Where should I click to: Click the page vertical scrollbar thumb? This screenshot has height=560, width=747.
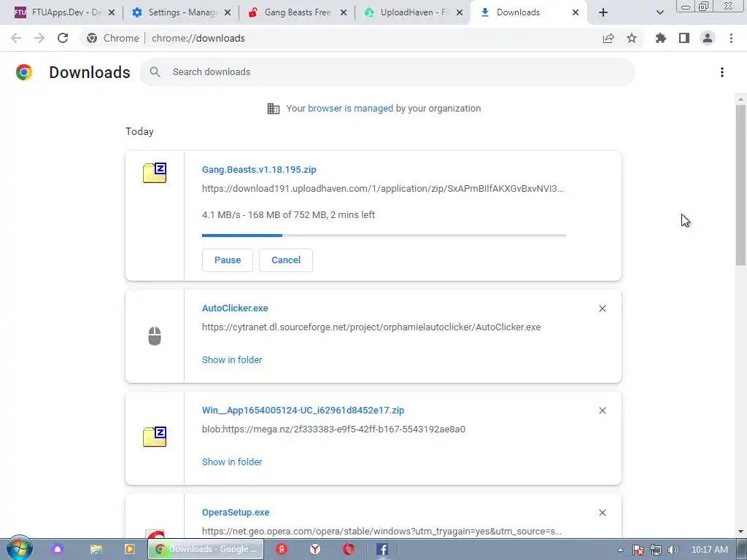coord(740,184)
